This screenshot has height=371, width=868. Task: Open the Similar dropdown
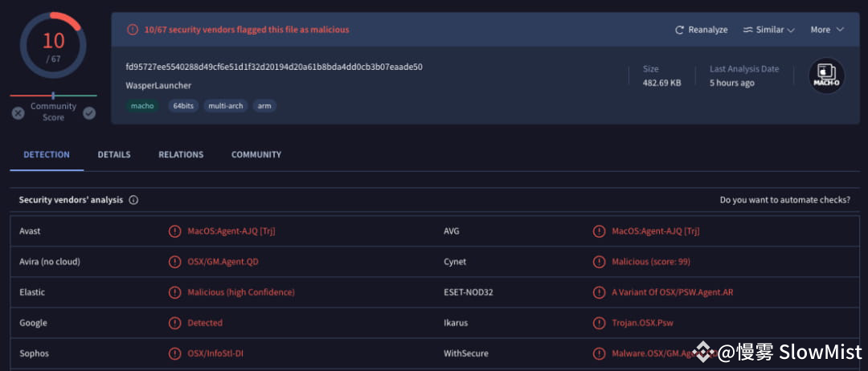click(769, 30)
